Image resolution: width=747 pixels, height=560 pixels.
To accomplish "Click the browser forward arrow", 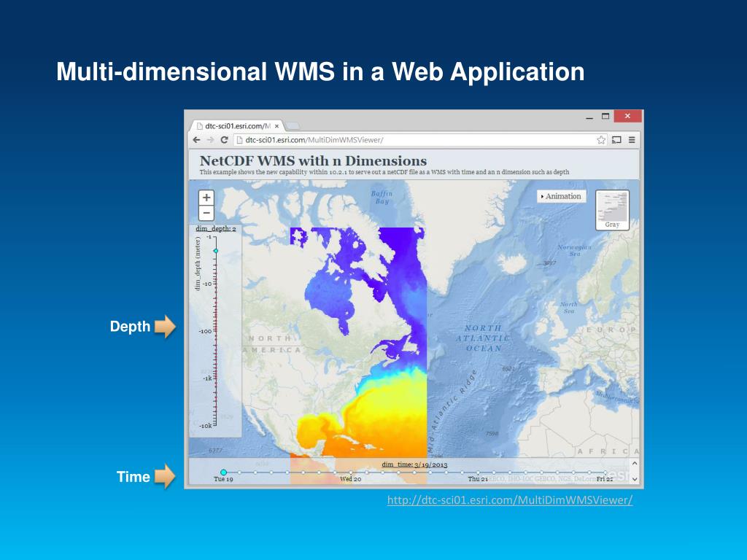I will click(210, 140).
